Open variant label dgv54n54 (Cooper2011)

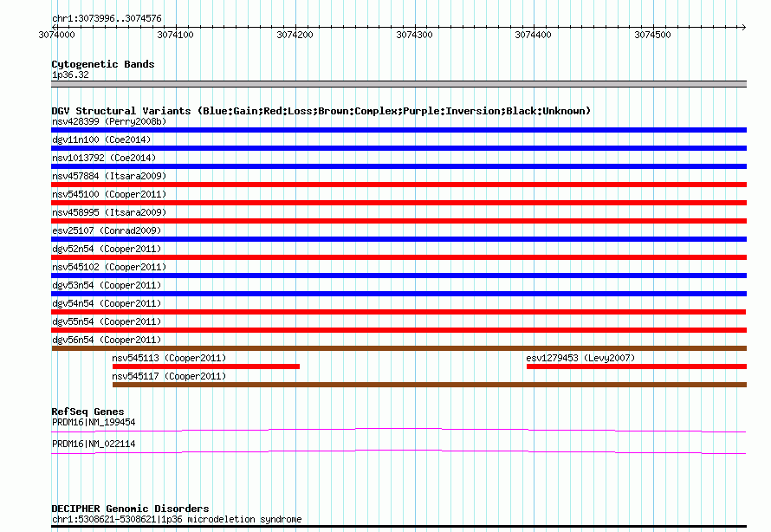[x=107, y=303]
